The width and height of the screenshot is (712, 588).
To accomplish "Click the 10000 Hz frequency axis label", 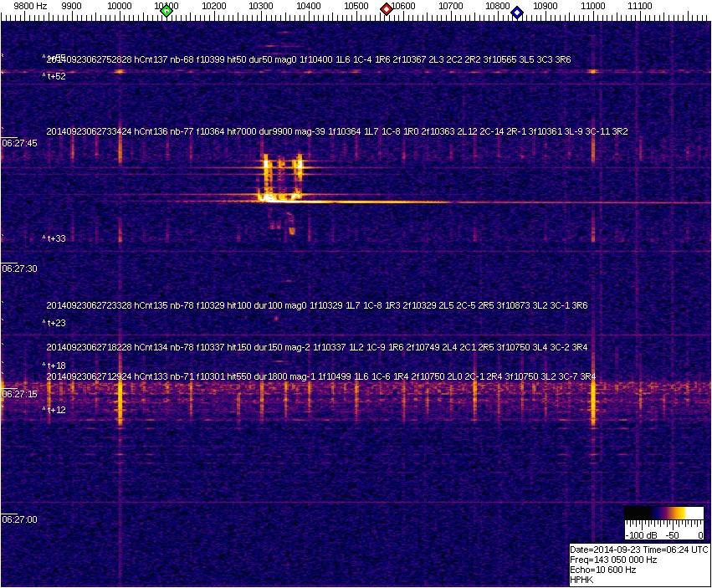I will tap(120, 6).
